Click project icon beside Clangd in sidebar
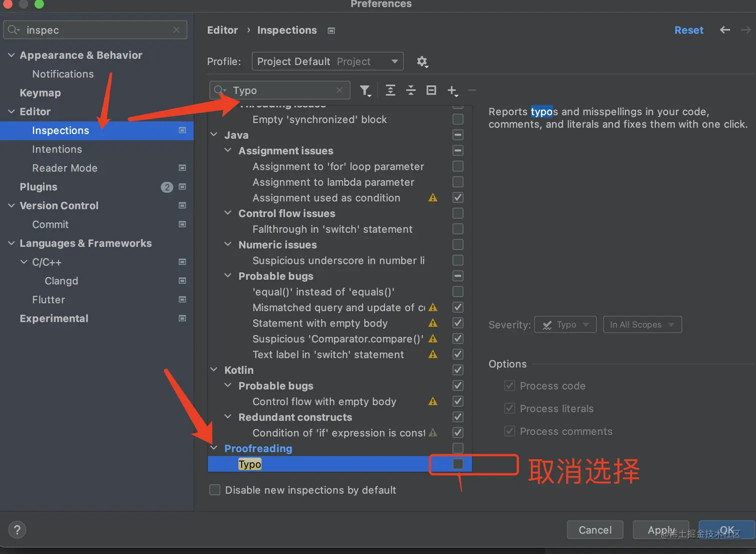756x554 pixels. click(182, 281)
